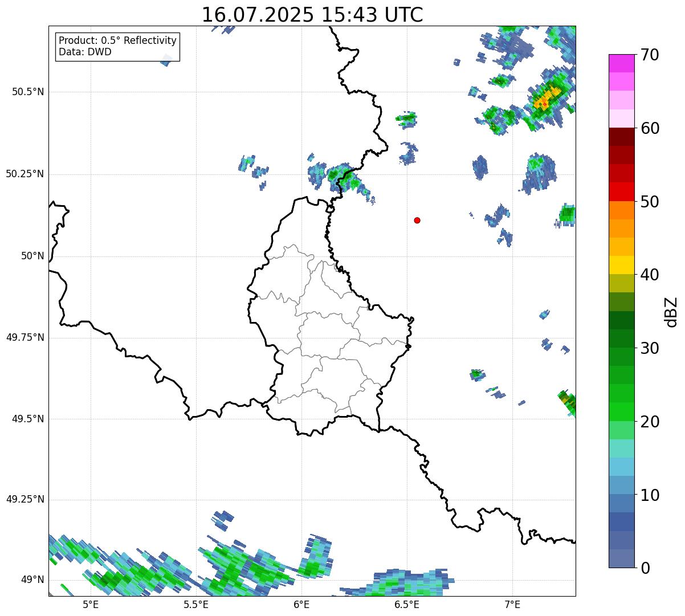The image size is (685, 616).
Task: Click the longitude label "6.5°E"
Action: click(x=407, y=604)
